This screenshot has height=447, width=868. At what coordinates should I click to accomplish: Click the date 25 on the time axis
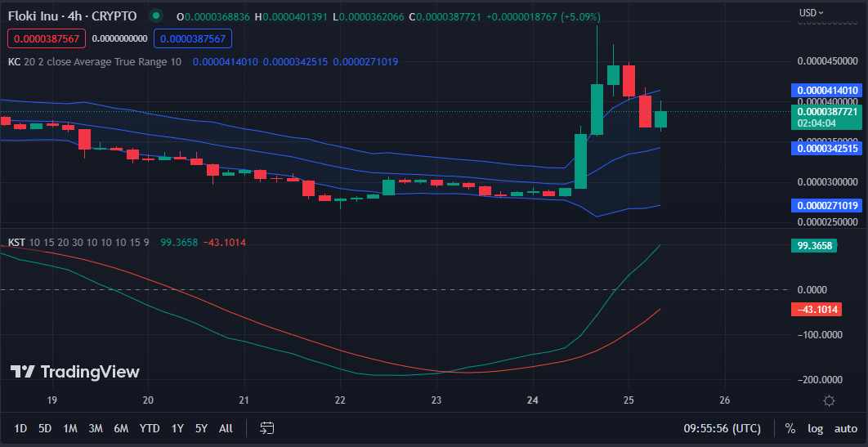coord(629,400)
